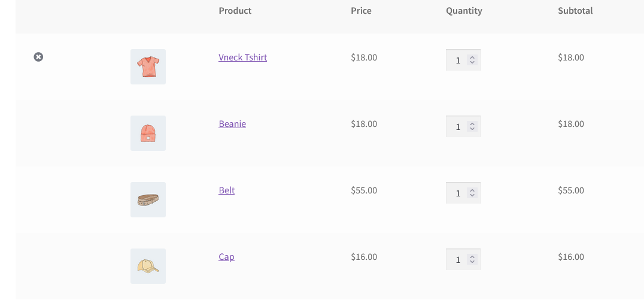Decrease Beanie quantity with down arrow
Viewport: 644px width, 300px height.
472,129
